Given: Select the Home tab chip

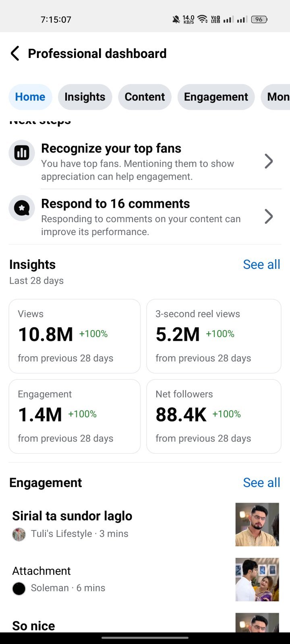Looking at the screenshot, I should pyautogui.click(x=30, y=97).
